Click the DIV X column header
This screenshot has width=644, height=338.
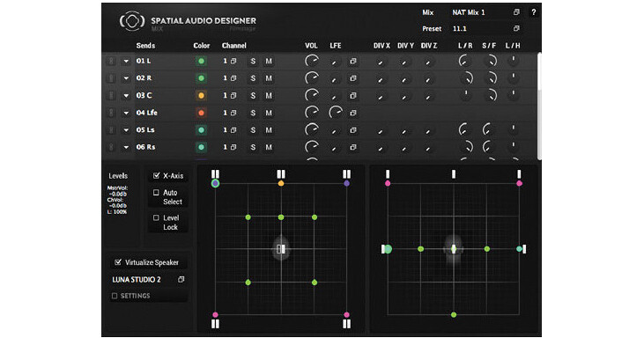click(381, 46)
